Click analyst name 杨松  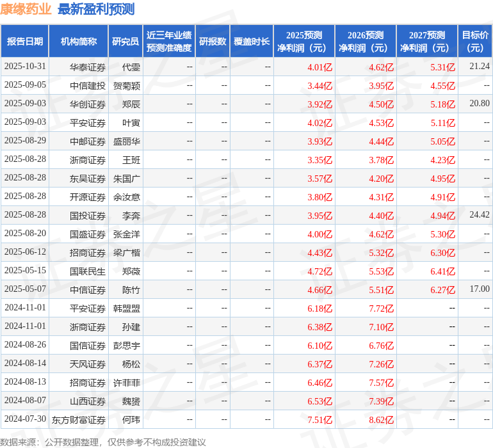131,364
